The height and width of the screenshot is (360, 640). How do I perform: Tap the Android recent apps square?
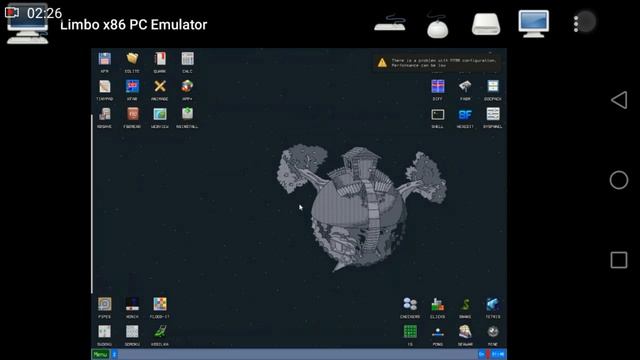[x=619, y=260]
